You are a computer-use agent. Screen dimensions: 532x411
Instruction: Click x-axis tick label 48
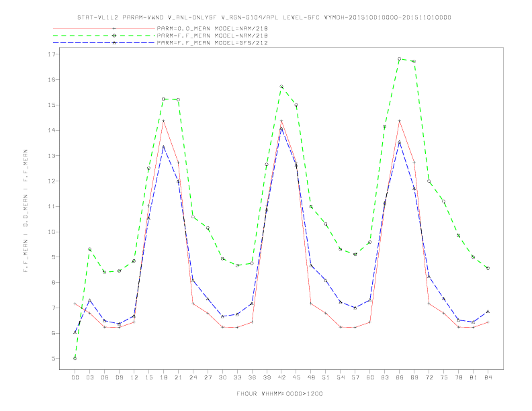point(311,377)
